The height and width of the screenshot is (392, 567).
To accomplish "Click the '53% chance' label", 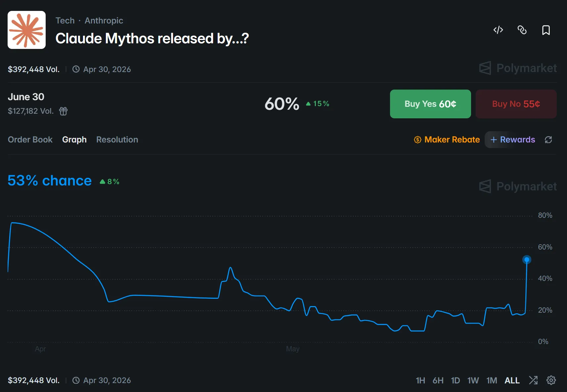I will click(50, 181).
